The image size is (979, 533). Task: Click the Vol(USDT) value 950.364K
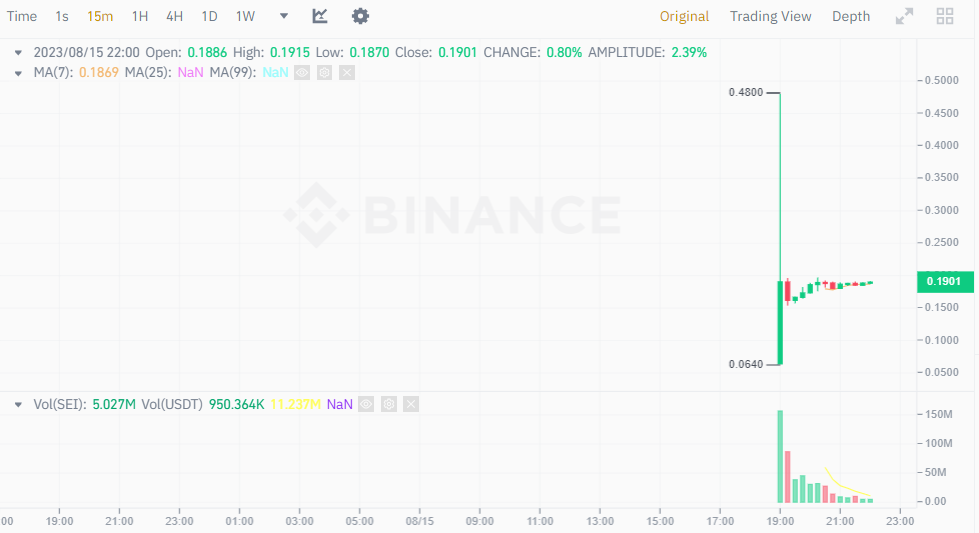coord(237,404)
